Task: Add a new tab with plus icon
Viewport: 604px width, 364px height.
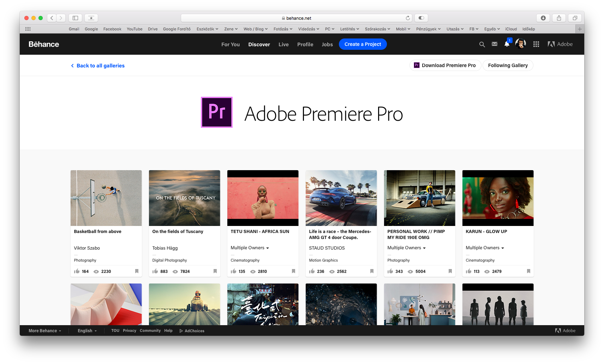Action: pos(580,29)
